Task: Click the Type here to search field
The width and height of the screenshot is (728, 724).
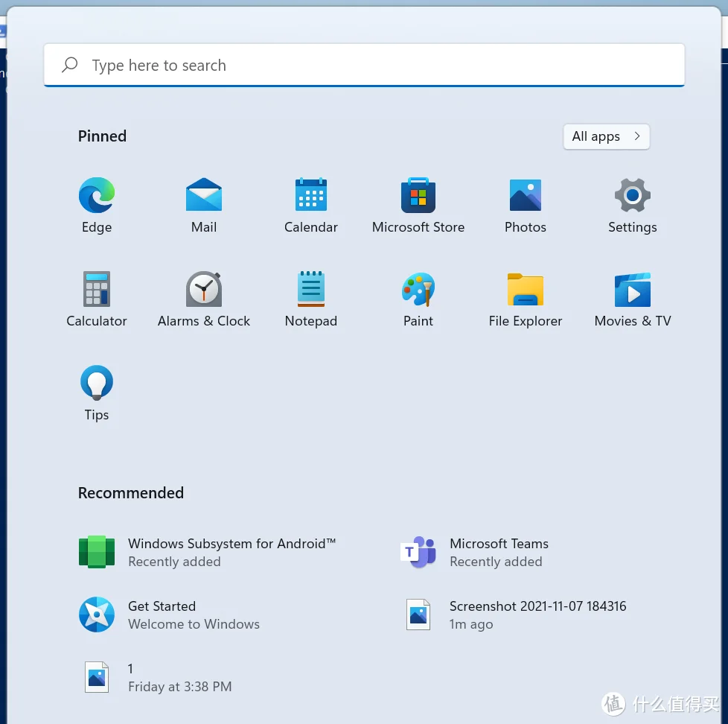Action: (364, 65)
